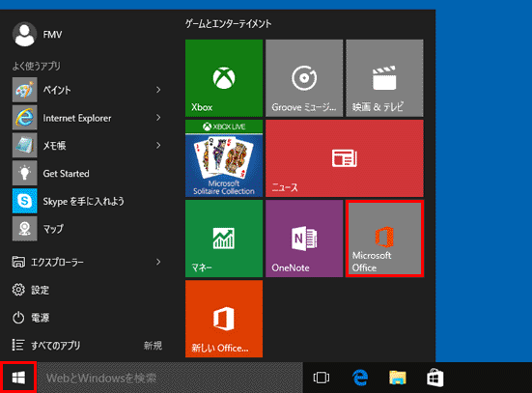532x393 pixels.
Task: Click the Internet Explorer icon
Action: click(x=25, y=118)
